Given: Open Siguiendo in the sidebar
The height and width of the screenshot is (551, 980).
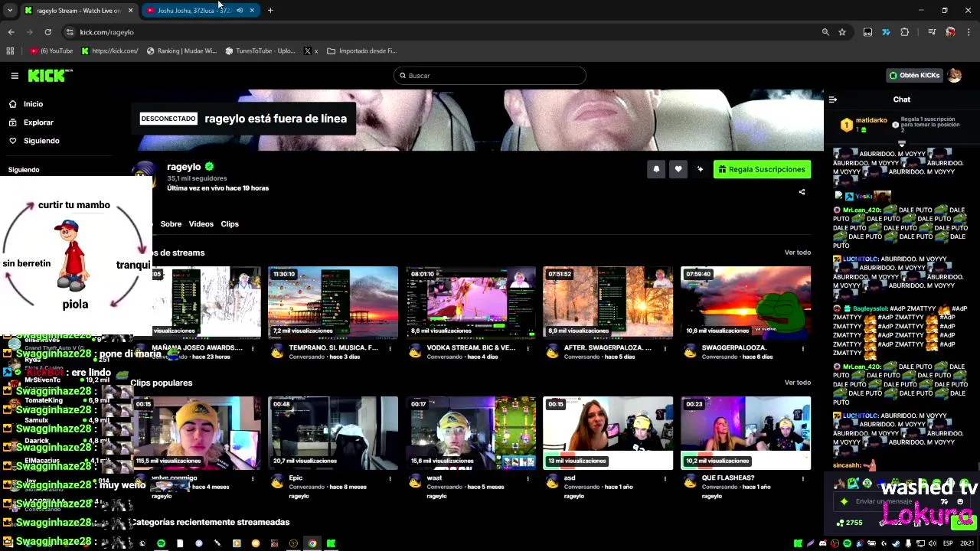Looking at the screenshot, I should click(x=41, y=141).
